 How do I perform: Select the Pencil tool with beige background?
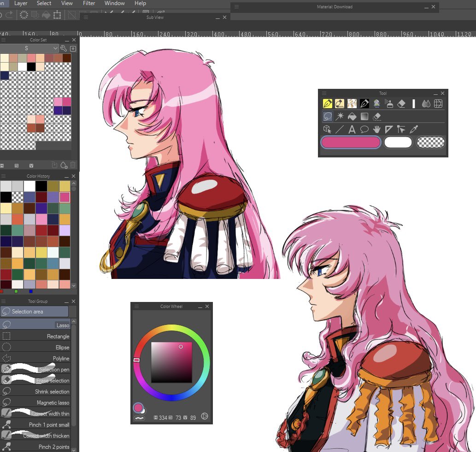(340, 104)
